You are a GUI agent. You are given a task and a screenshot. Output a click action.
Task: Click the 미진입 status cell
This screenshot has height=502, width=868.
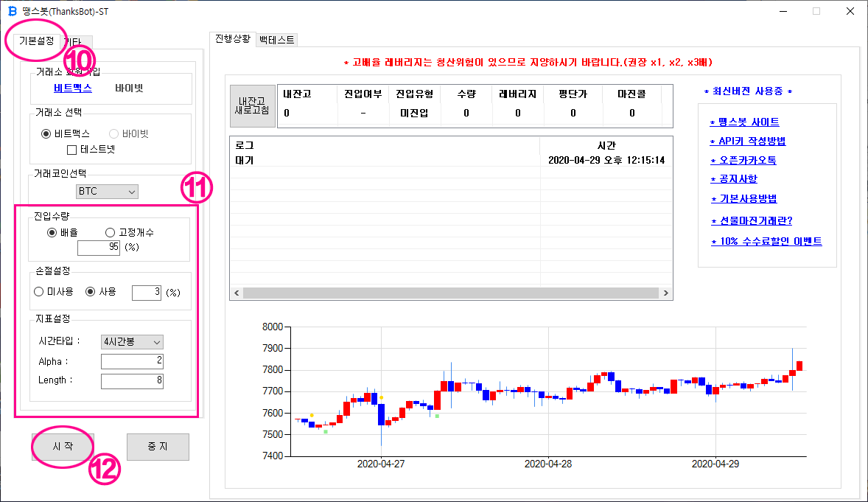click(x=415, y=113)
